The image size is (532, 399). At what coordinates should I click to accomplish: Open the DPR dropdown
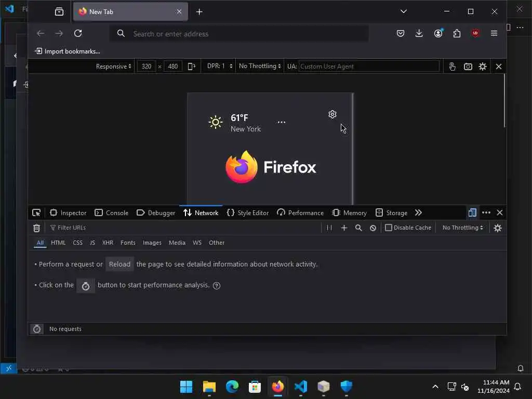[x=220, y=66]
